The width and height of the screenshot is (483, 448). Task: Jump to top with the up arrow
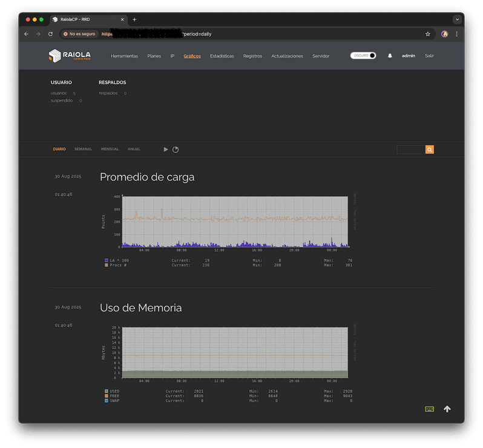pos(447,409)
